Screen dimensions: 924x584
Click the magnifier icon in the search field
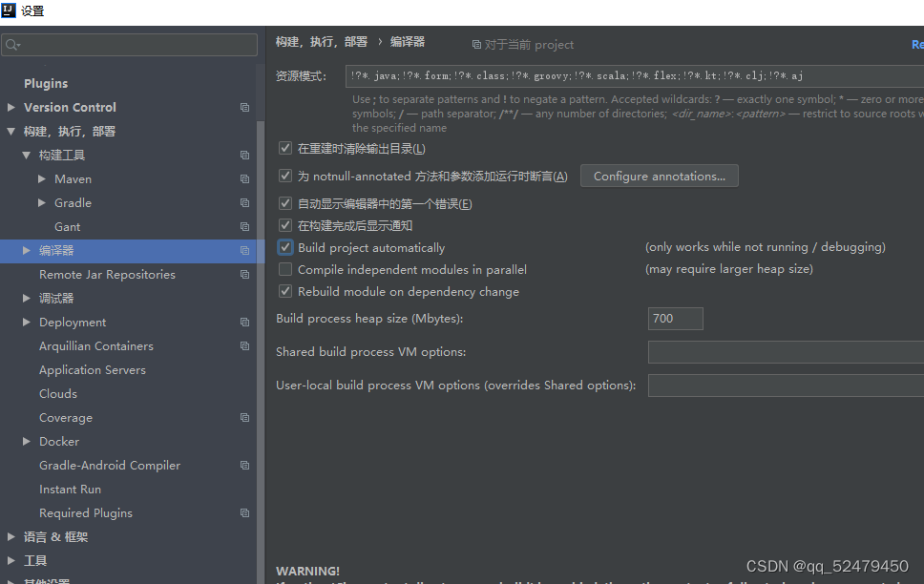pyautogui.click(x=13, y=44)
